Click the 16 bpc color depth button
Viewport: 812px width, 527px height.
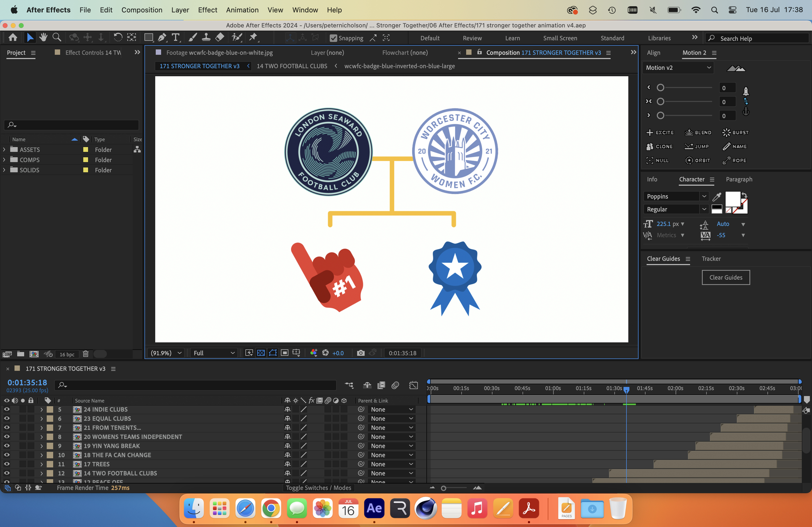tap(67, 354)
